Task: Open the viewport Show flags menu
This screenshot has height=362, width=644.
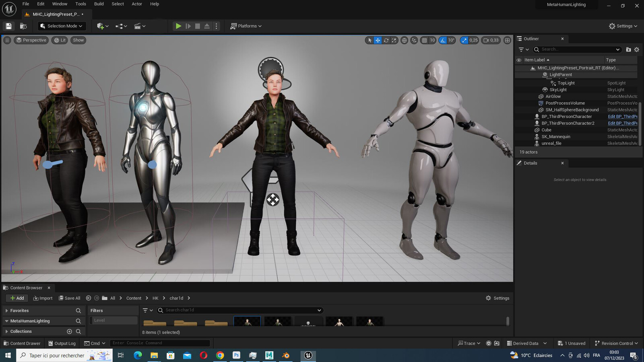Action: (78, 40)
